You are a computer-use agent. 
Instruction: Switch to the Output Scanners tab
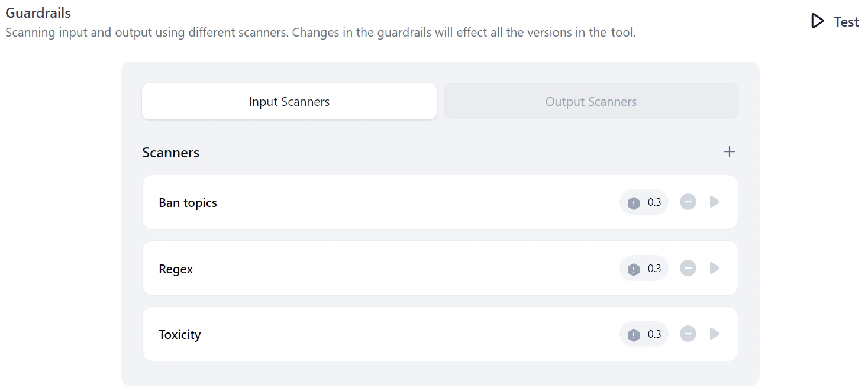click(x=591, y=101)
